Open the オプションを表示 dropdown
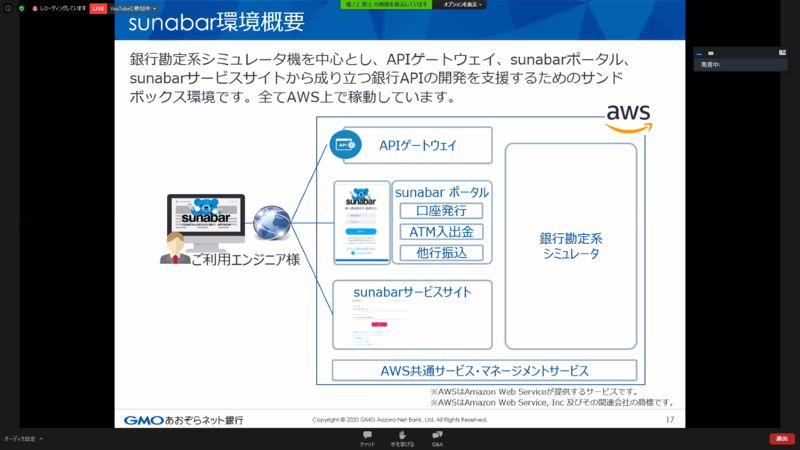The height and width of the screenshot is (450, 800). 462,5
